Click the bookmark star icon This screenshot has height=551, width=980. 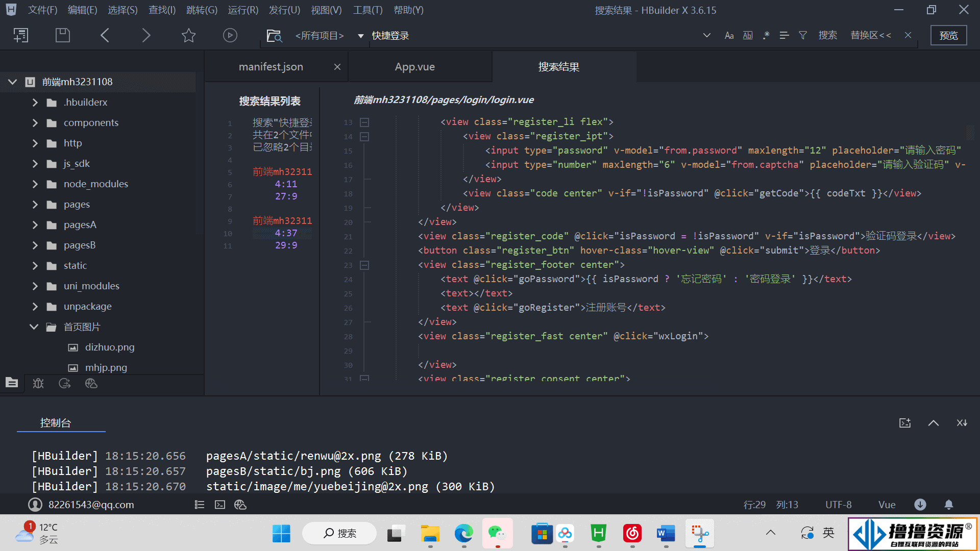(x=188, y=35)
